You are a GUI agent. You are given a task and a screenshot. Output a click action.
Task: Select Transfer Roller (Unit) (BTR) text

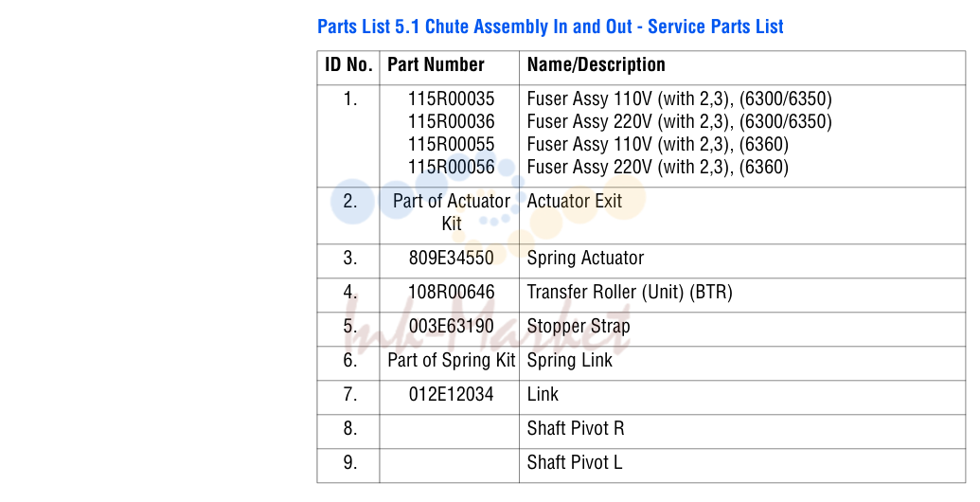pos(630,292)
